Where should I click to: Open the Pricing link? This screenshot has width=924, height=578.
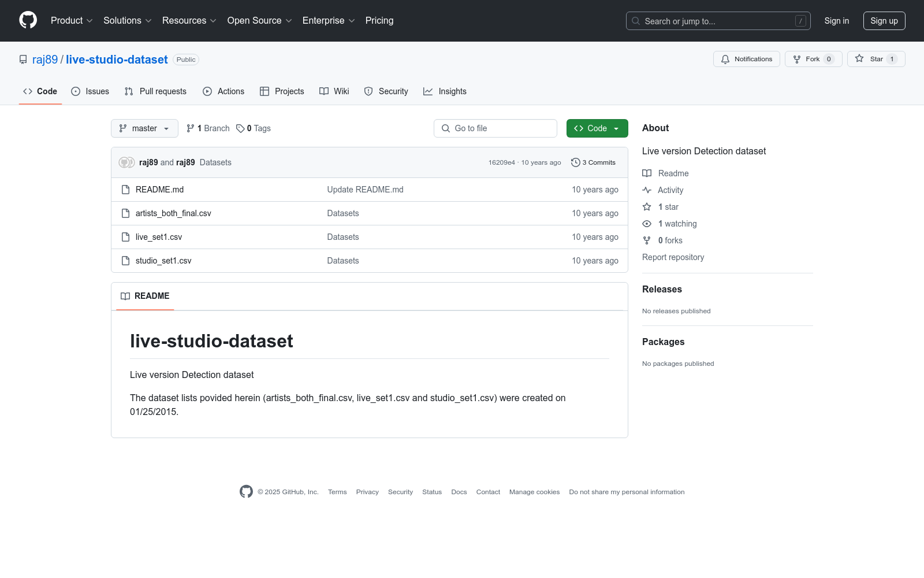(379, 20)
